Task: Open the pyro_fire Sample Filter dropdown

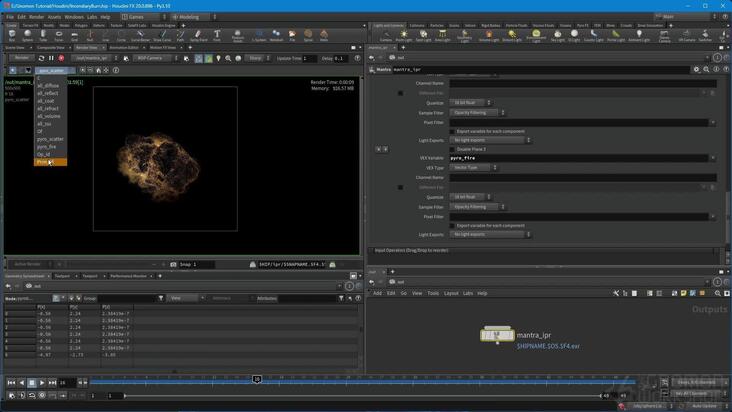Action: point(477,207)
